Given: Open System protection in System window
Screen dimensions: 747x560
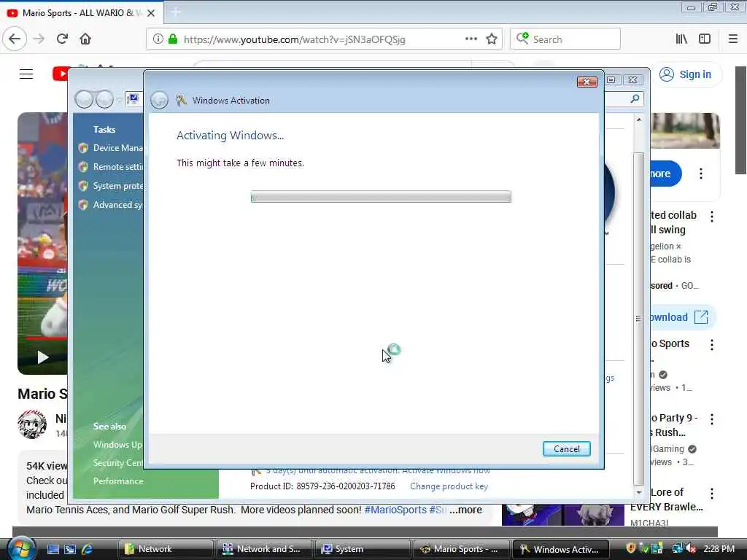Looking at the screenshot, I should coord(117,186).
